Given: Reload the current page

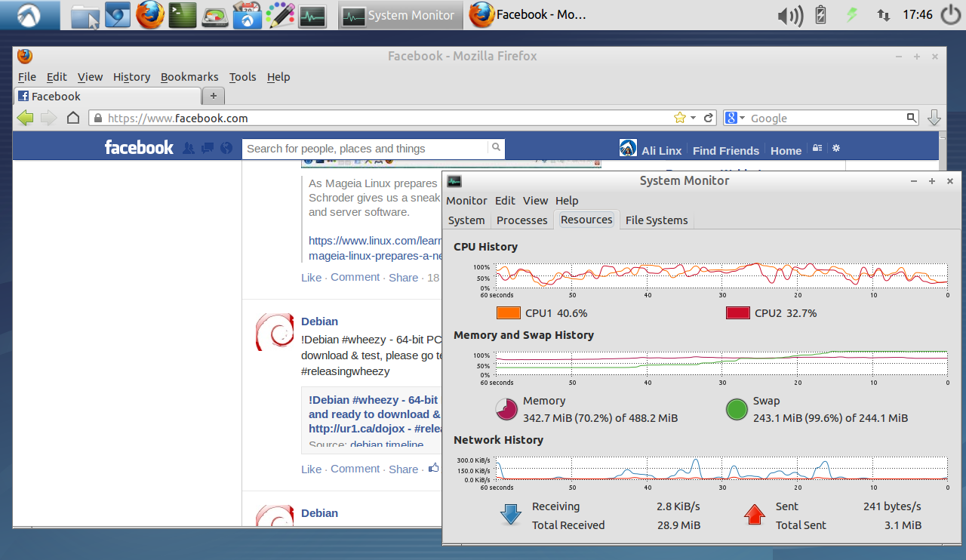Looking at the screenshot, I should point(709,118).
